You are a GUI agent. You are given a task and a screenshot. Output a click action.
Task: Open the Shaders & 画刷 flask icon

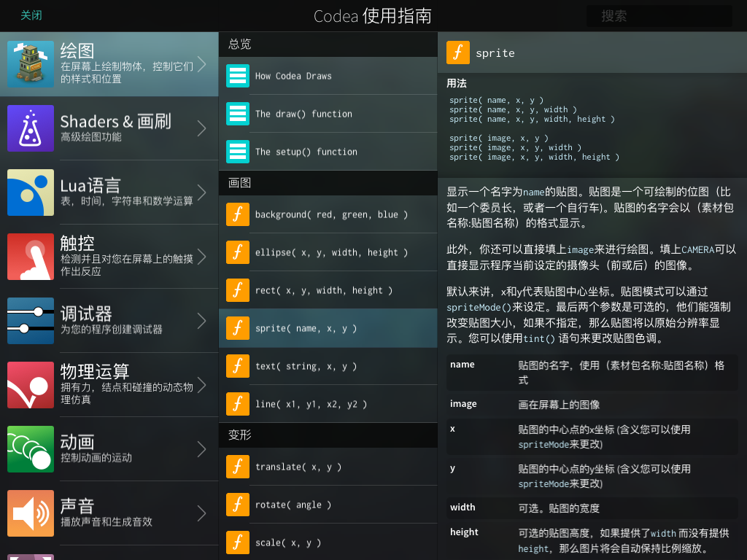coord(31,128)
